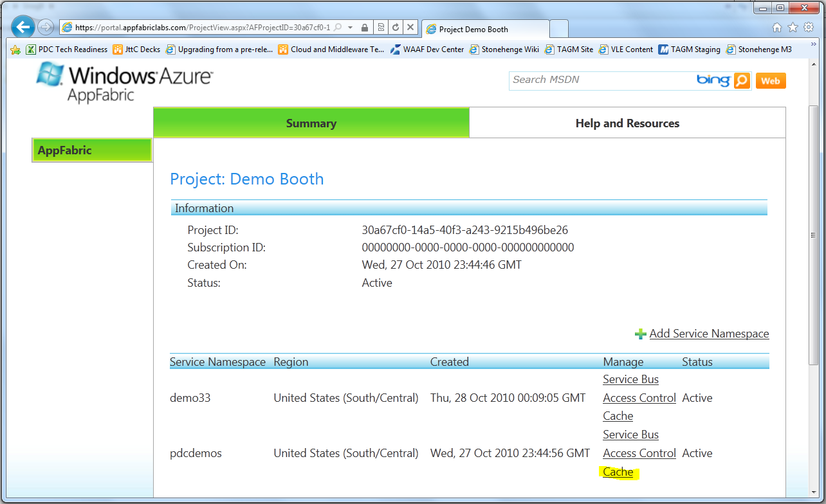This screenshot has height=504, width=826.
Task: Click the Project: Demo Booth heading
Action: (247, 179)
